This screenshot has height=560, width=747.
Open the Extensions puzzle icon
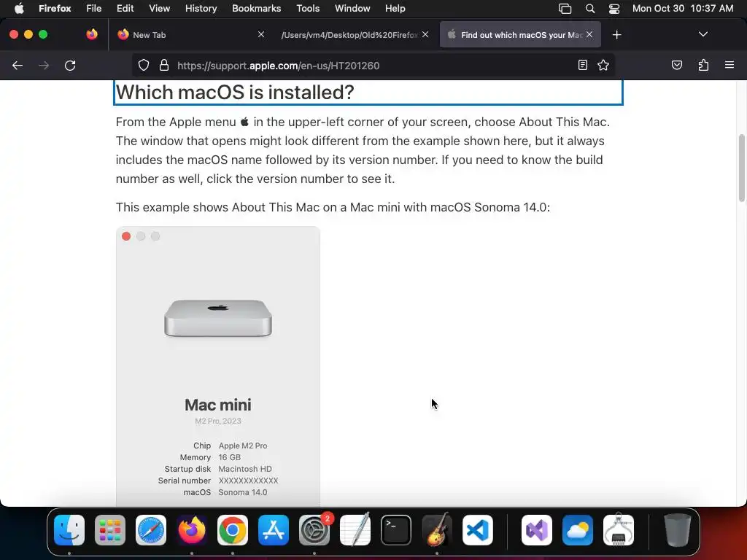click(x=704, y=65)
